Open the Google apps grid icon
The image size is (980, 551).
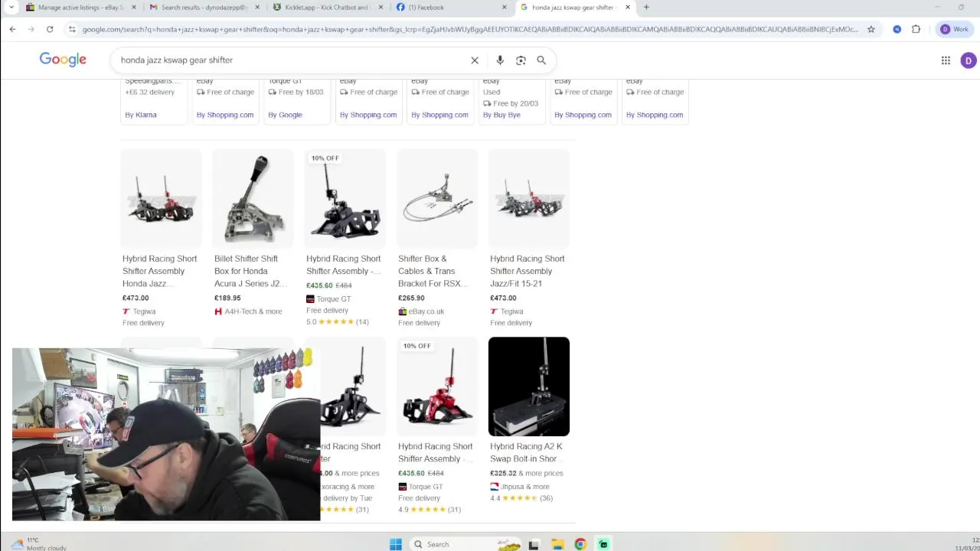(x=946, y=60)
